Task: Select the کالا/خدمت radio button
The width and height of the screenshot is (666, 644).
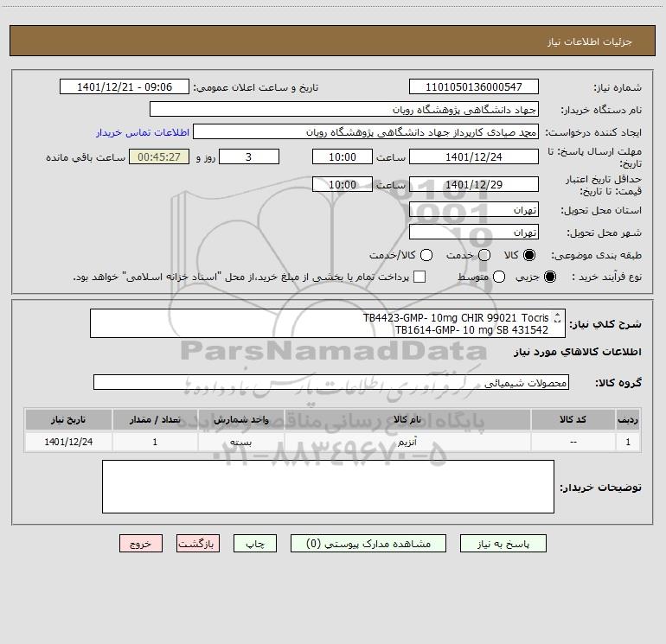Action: pyautogui.click(x=426, y=255)
